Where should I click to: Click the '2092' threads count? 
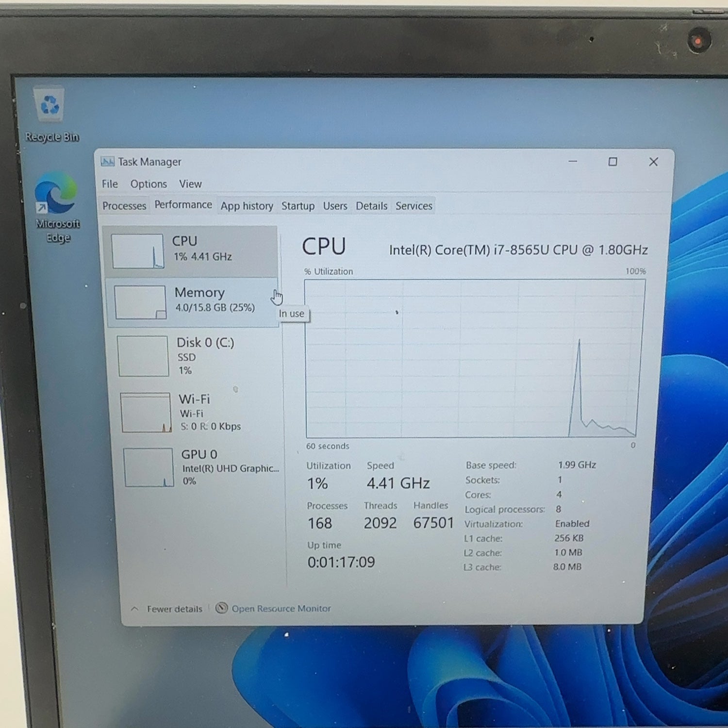[380, 523]
